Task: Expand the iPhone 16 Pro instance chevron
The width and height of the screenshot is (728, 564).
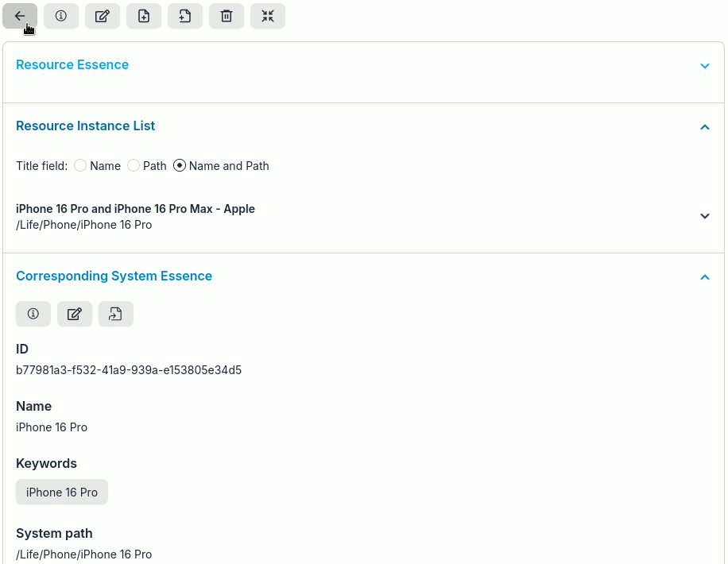Action: pyautogui.click(x=705, y=216)
